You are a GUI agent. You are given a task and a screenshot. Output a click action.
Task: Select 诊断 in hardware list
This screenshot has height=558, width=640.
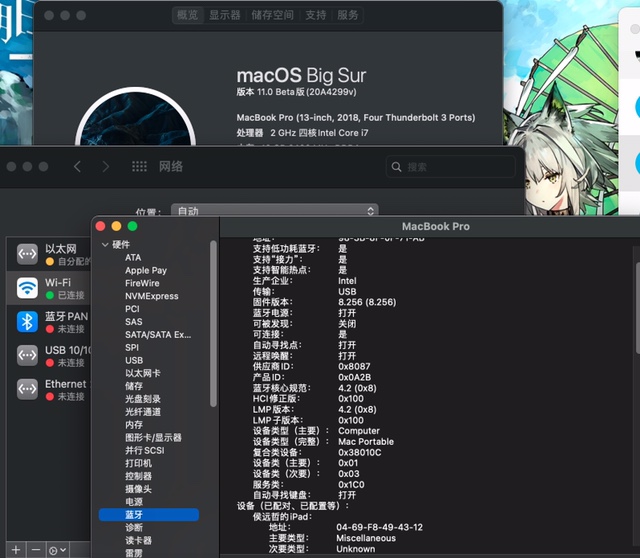pos(133,527)
